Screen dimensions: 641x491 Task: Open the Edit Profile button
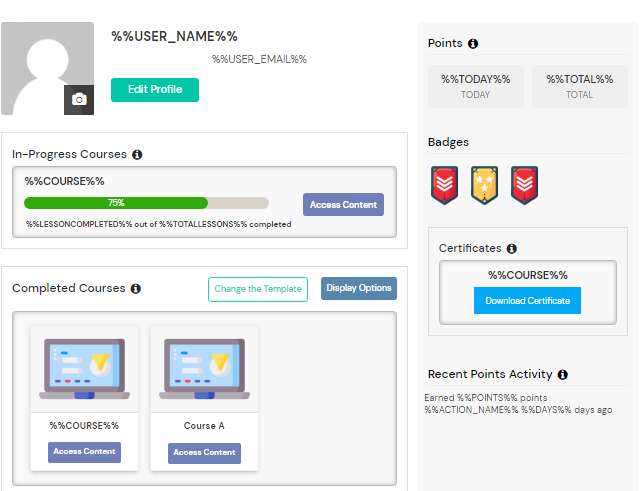coord(155,90)
